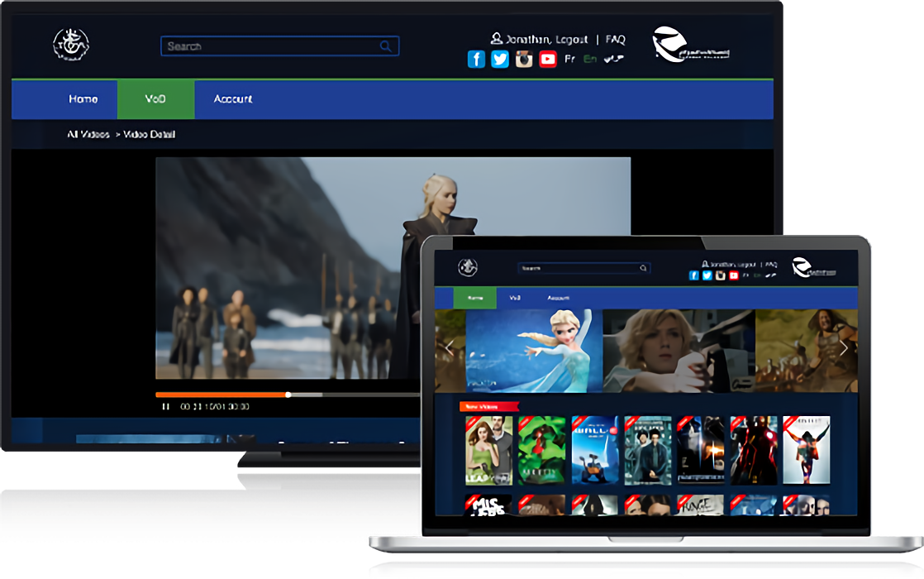924x579 pixels.
Task: Go to the Home tab on the large screen
Action: [x=83, y=99]
